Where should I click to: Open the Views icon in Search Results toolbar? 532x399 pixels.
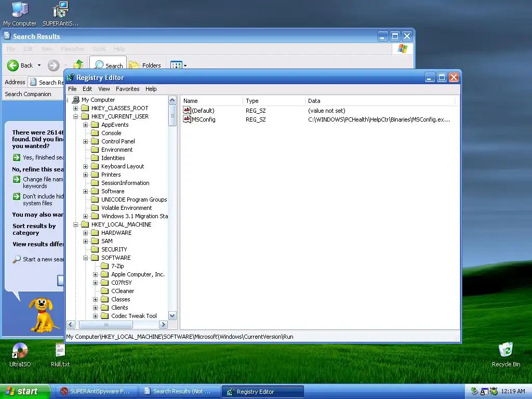[x=176, y=65]
